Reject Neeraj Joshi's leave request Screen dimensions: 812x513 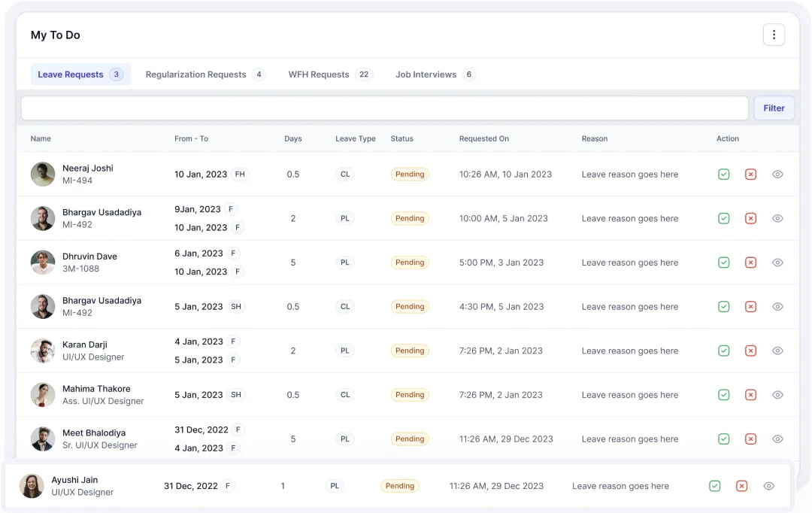pyautogui.click(x=750, y=175)
